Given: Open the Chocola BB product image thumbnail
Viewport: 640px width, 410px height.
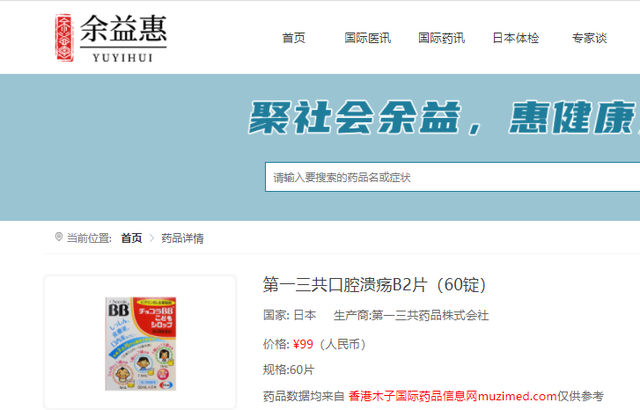Looking at the screenshot, I should (140, 344).
